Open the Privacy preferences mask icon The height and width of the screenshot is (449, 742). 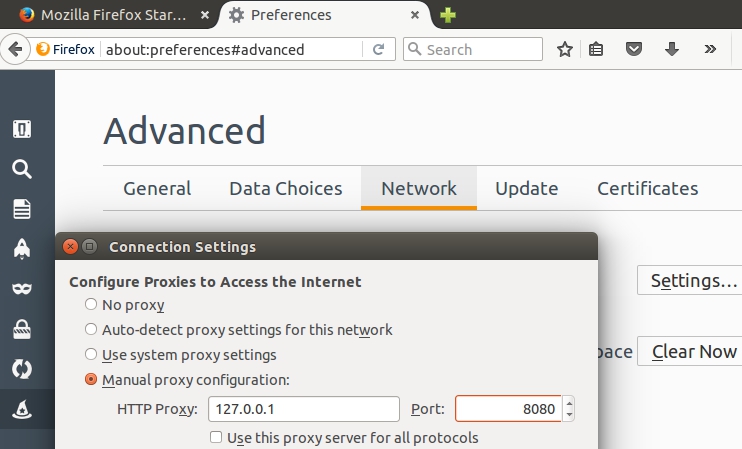pos(22,289)
